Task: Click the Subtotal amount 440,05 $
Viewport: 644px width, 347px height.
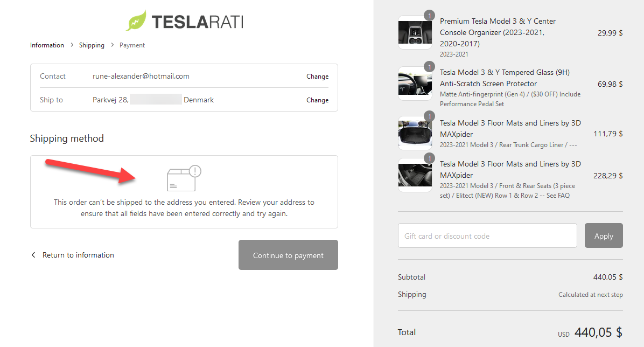Action: [608, 277]
